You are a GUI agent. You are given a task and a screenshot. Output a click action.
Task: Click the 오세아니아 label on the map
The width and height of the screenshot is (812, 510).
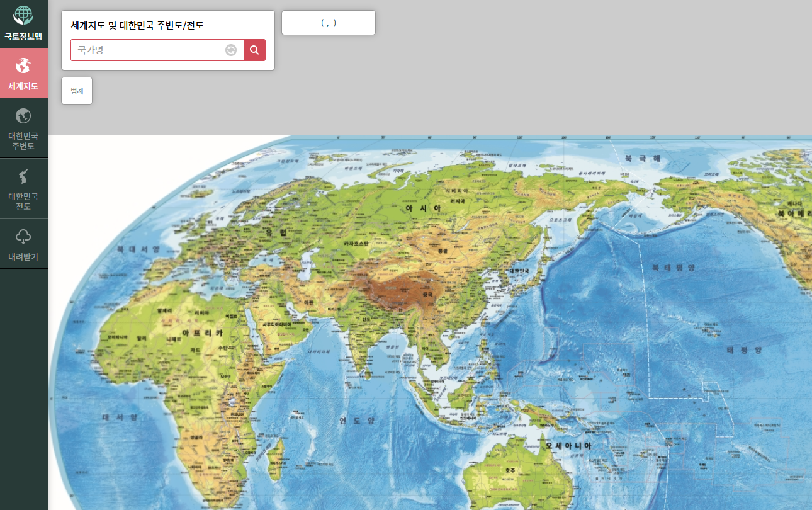point(568,445)
